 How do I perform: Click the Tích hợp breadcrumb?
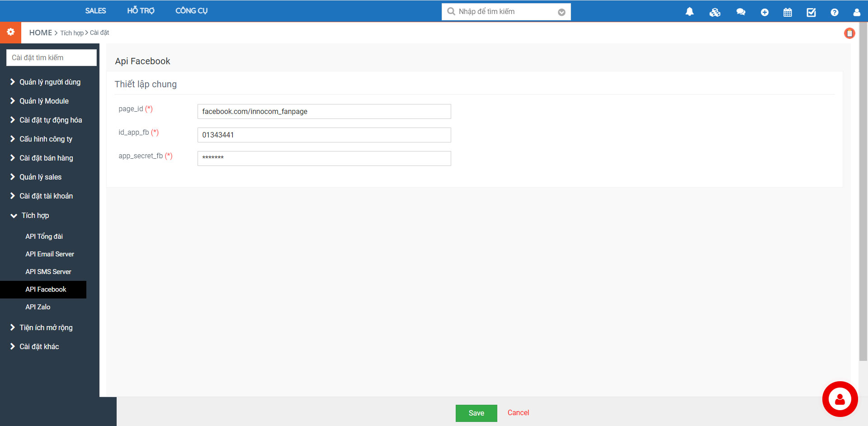[72, 33]
